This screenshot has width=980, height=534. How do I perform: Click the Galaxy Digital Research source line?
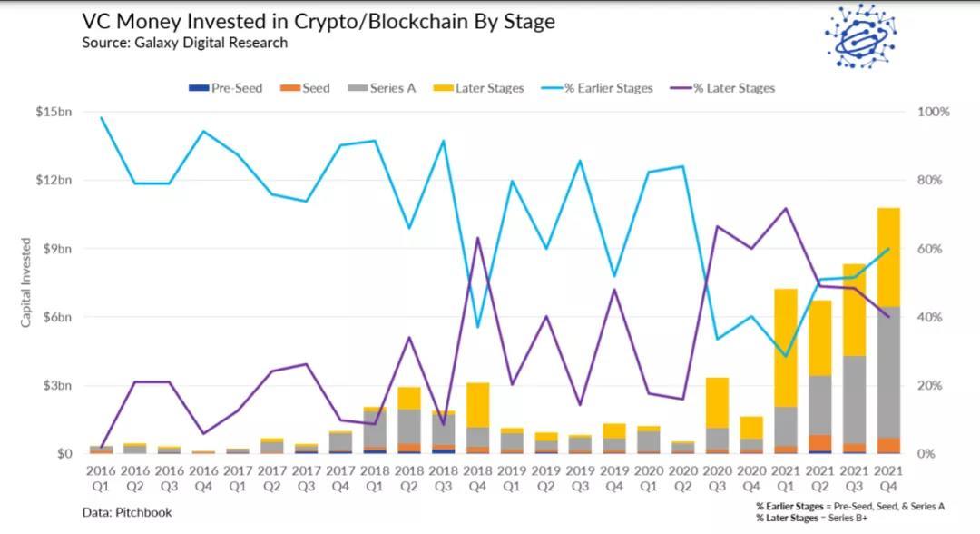(x=184, y=43)
